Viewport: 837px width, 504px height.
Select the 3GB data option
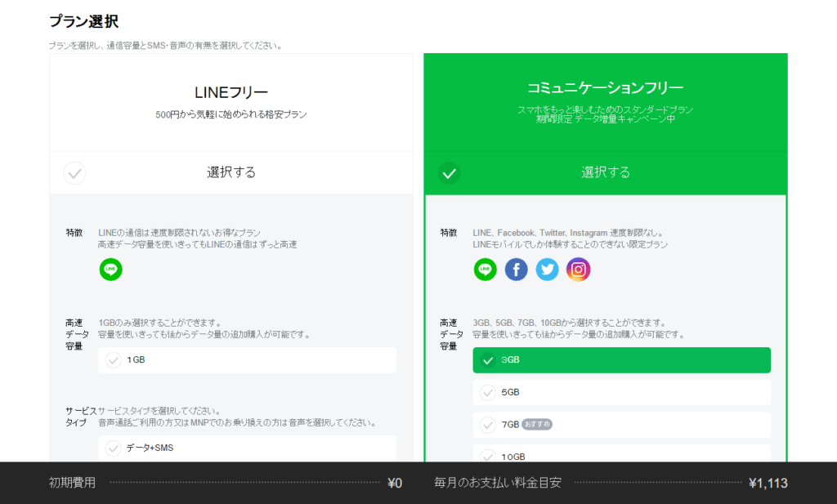(x=621, y=360)
